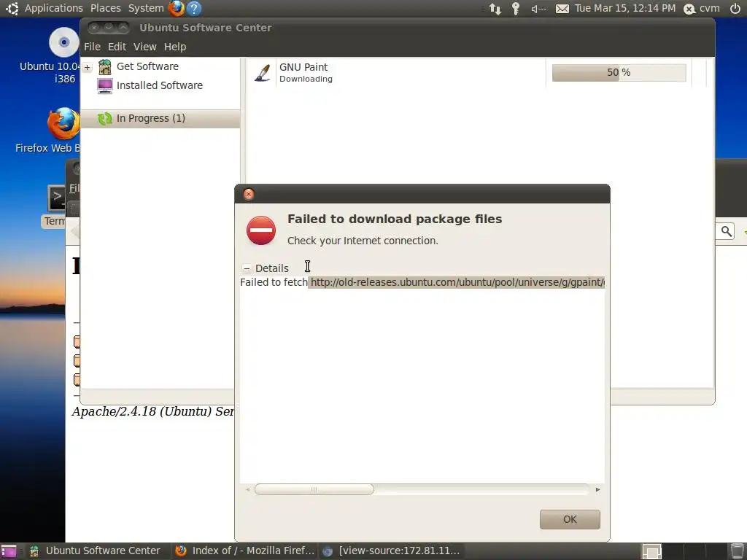Launch Firefox from top panel icon
Image resolution: width=747 pixels, height=560 pixels.
(177, 8)
